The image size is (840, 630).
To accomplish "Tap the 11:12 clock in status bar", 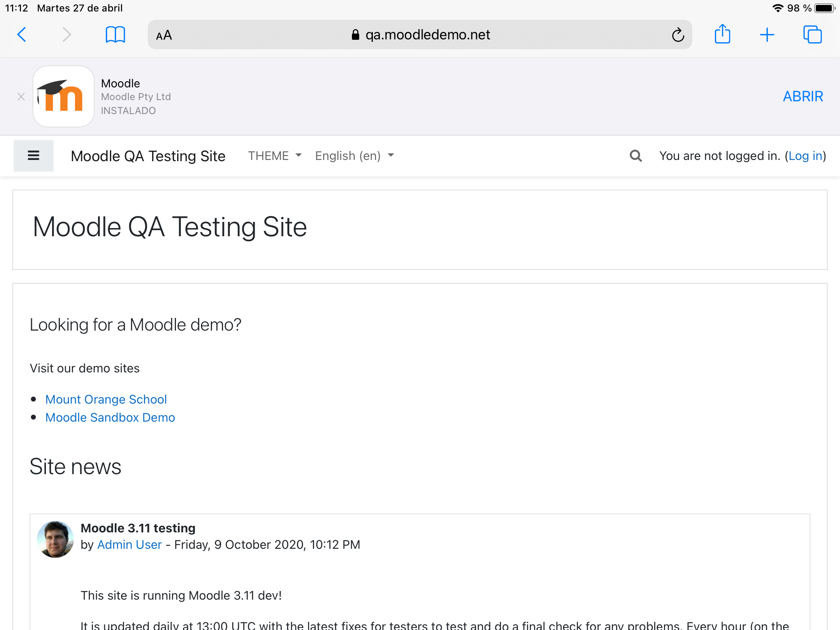I will coord(16,8).
